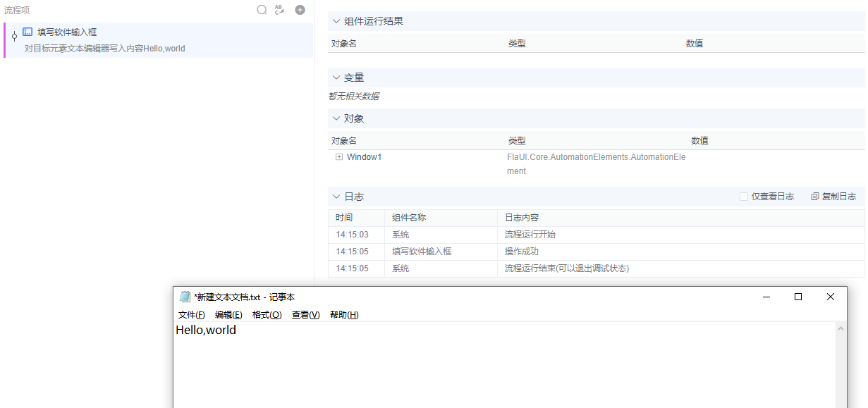Click the 填写软件输入框 component icon
The height and width of the screenshot is (408, 868).
click(x=27, y=31)
